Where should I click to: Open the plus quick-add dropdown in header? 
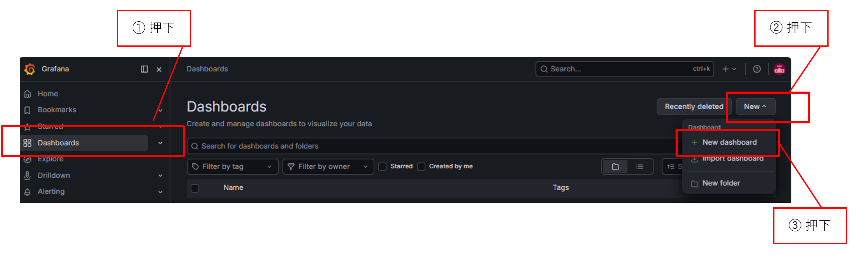point(729,69)
